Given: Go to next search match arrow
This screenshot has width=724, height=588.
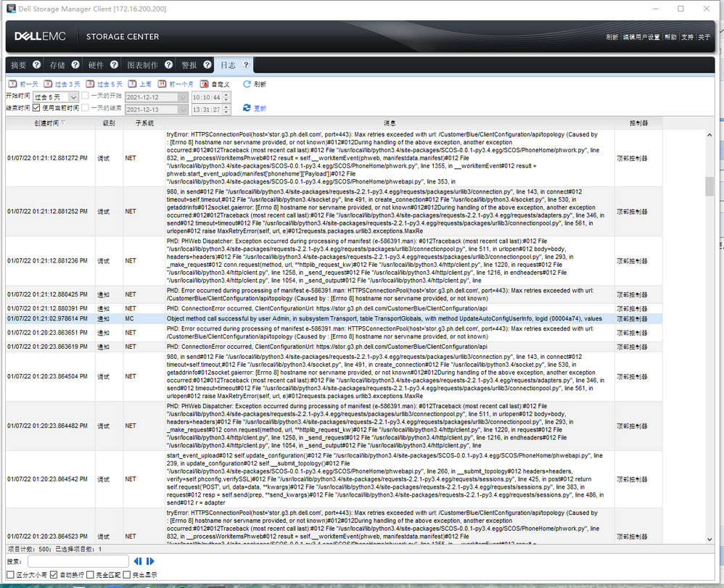Looking at the screenshot, I should (x=150, y=561).
